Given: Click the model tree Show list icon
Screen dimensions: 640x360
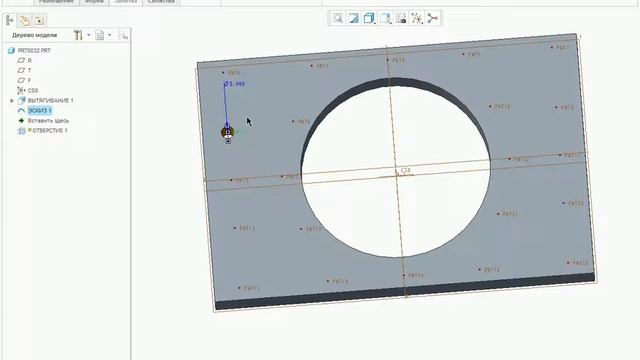Looking at the screenshot, I should 100,35.
